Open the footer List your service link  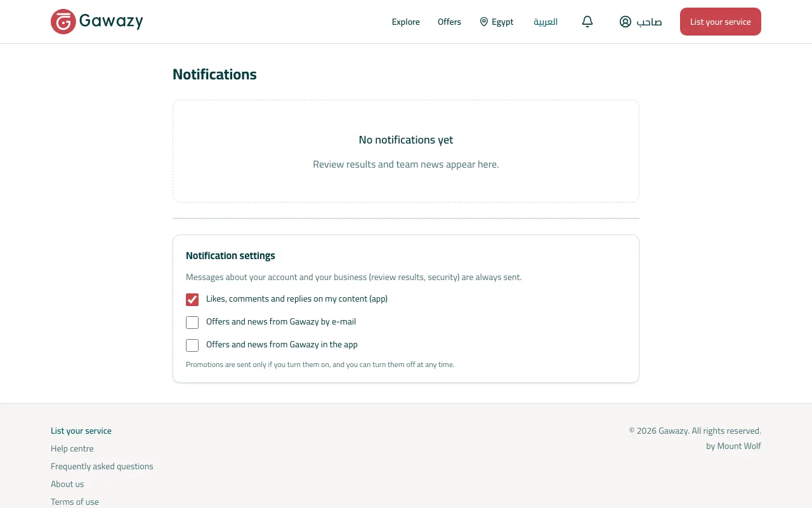pyautogui.click(x=81, y=431)
